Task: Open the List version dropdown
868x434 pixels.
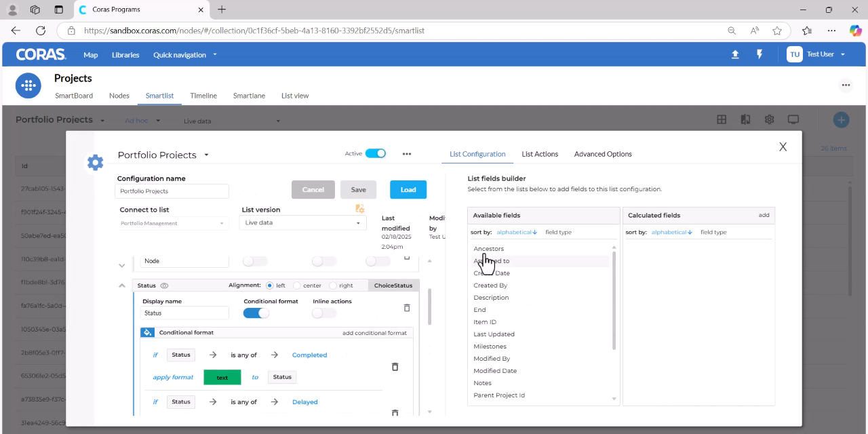Action: (x=302, y=222)
